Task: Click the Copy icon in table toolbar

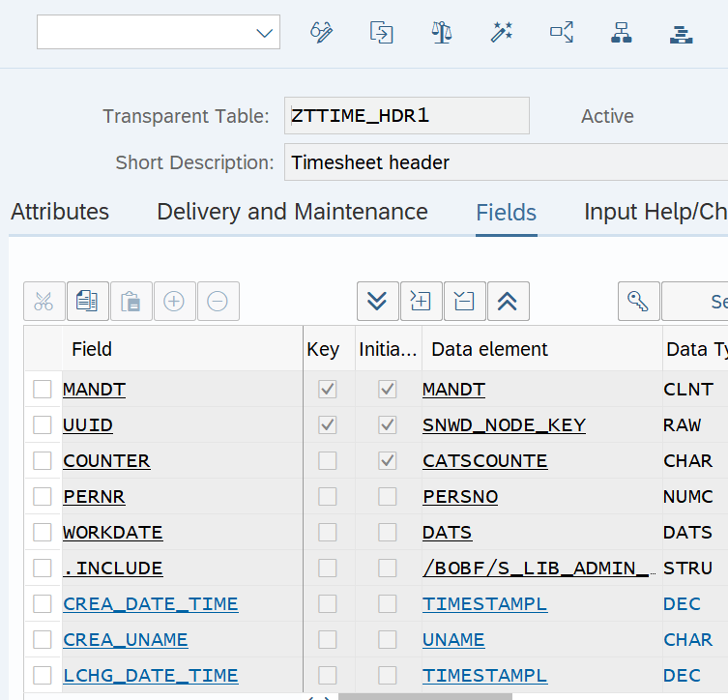Action: (88, 302)
